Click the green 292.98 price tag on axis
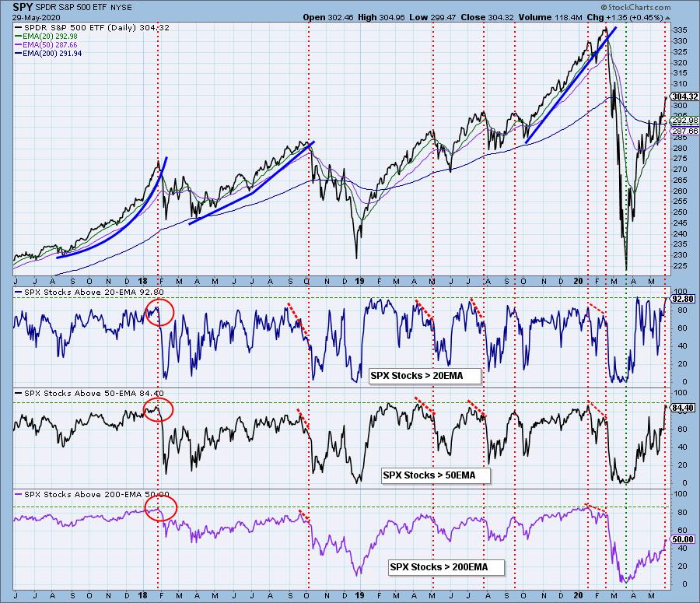 click(x=684, y=121)
